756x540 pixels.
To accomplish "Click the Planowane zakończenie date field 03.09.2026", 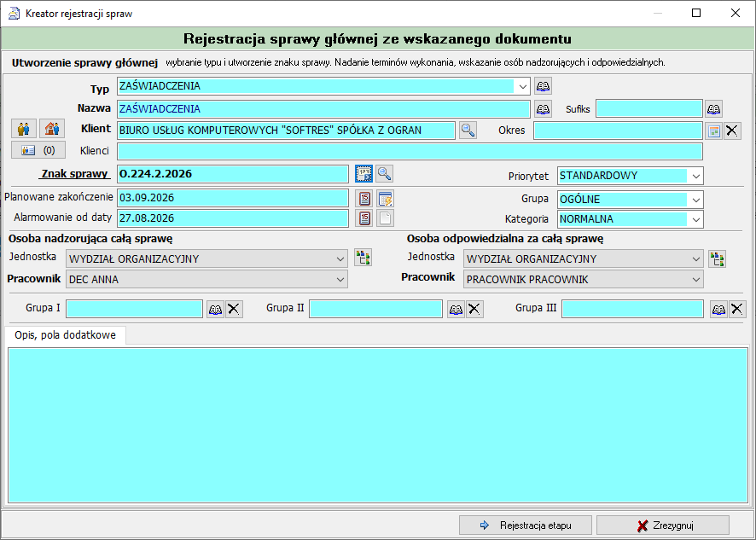I will (233, 198).
